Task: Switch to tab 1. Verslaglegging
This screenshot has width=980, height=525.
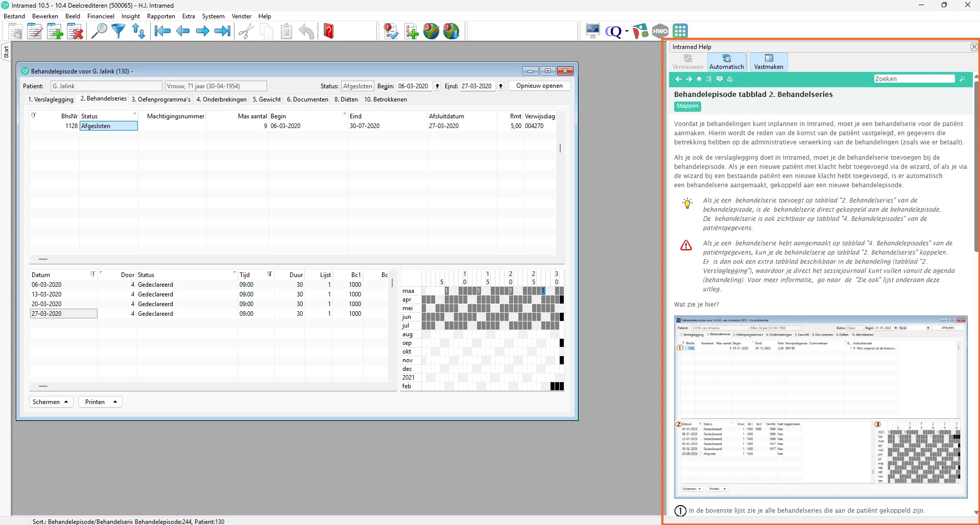Action: (51, 99)
